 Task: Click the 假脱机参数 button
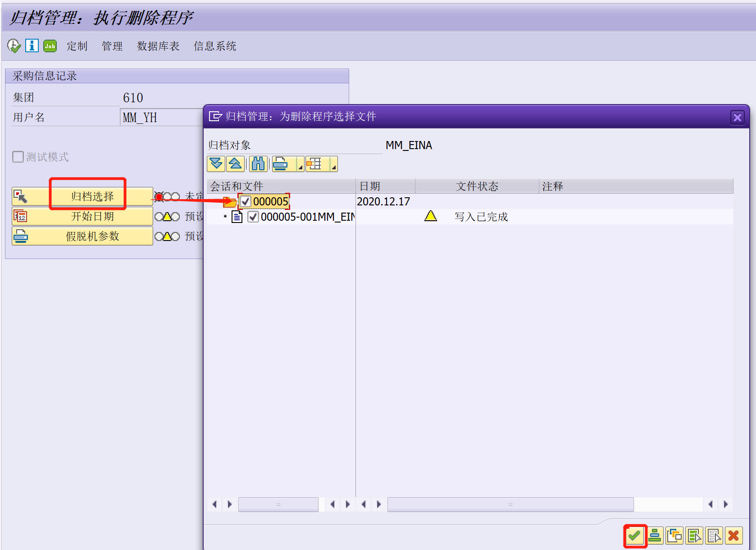point(82,236)
